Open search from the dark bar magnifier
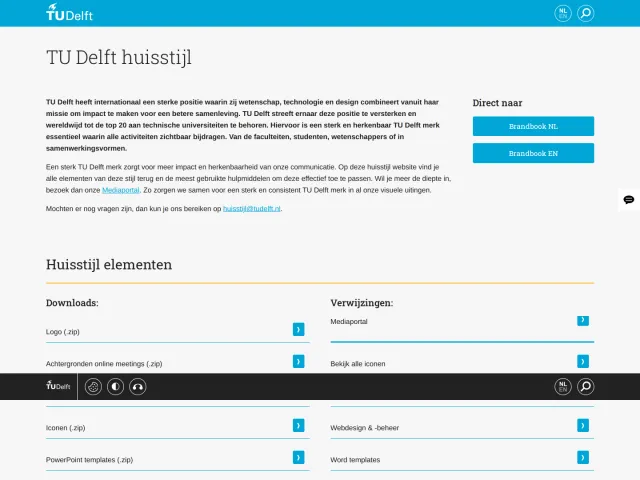The width and height of the screenshot is (640, 480). [x=586, y=387]
